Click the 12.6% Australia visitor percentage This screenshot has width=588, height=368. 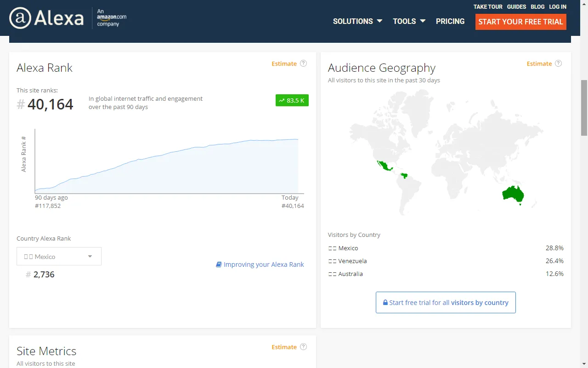tap(554, 274)
